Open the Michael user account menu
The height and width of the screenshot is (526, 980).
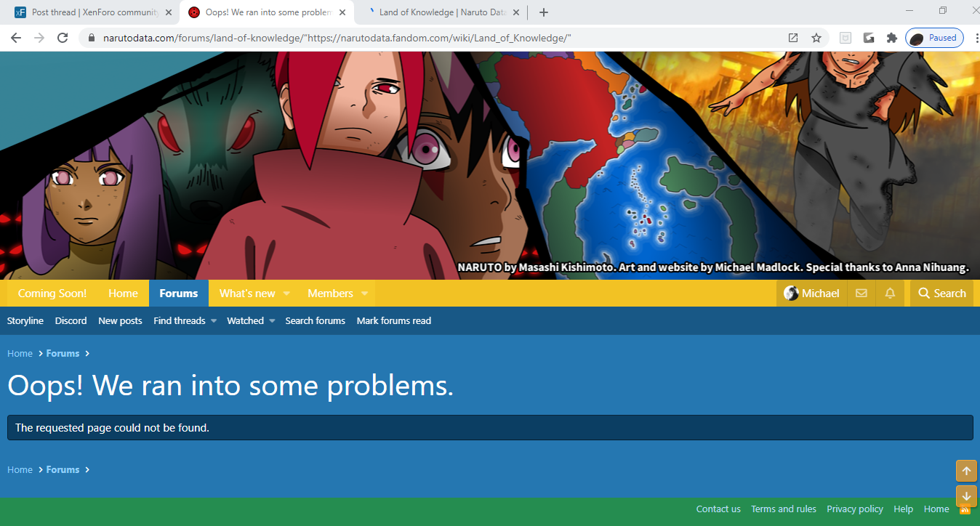812,294
